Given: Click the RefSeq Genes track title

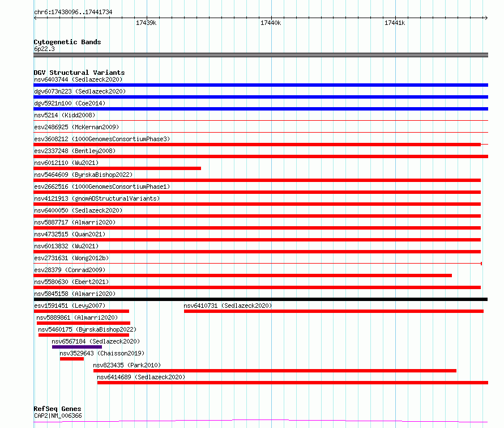Looking at the screenshot, I should pyautogui.click(x=57, y=409).
